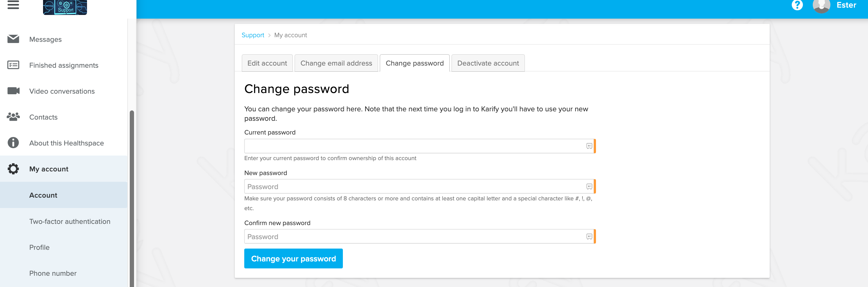Viewport: 868px width, 287px height.
Task: Click password manager icon in Confirm new password field
Action: click(x=589, y=237)
